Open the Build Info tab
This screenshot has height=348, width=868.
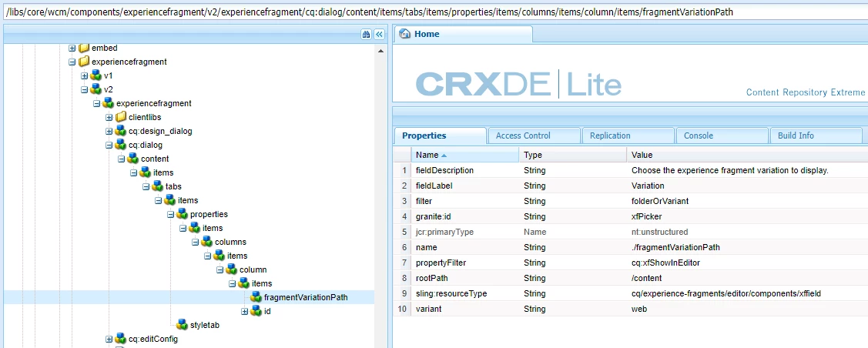tap(816, 136)
